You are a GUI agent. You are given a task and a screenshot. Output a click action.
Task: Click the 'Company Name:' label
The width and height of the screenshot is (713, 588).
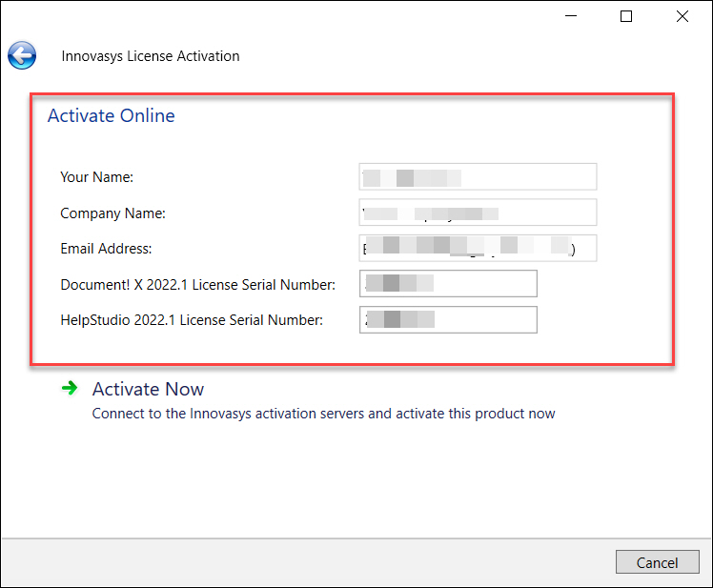112,213
